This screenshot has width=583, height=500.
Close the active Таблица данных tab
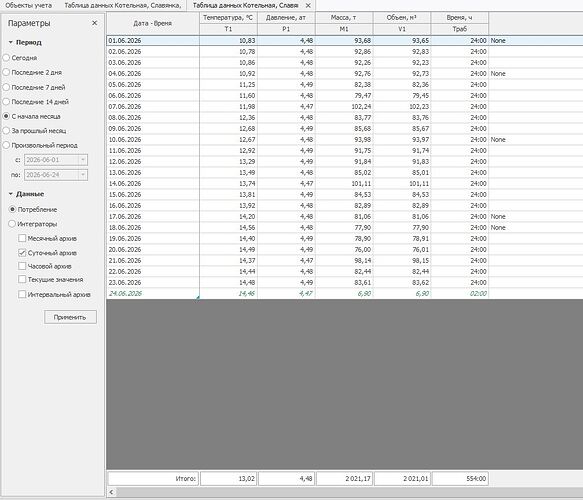coord(308,6)
